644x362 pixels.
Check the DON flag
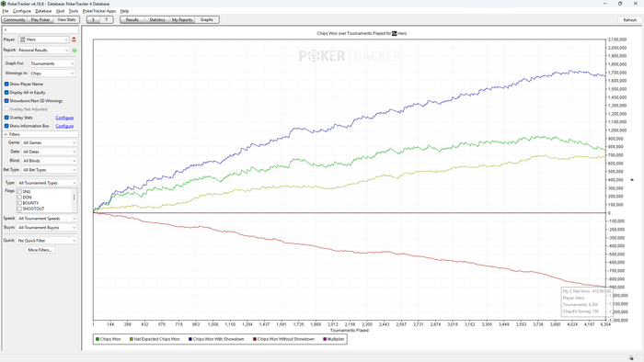19,198
